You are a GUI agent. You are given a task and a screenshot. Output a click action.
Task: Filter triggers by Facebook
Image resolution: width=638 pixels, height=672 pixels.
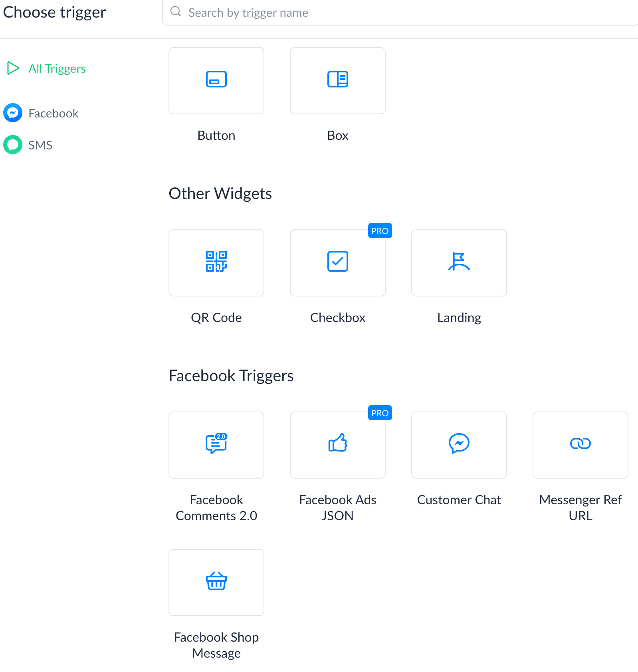tap(53, 113)
